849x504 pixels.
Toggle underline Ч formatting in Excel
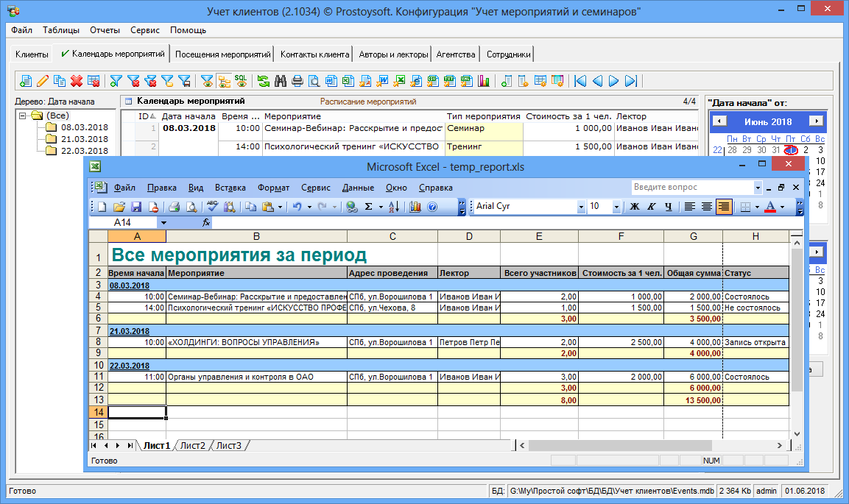[668, 207]
